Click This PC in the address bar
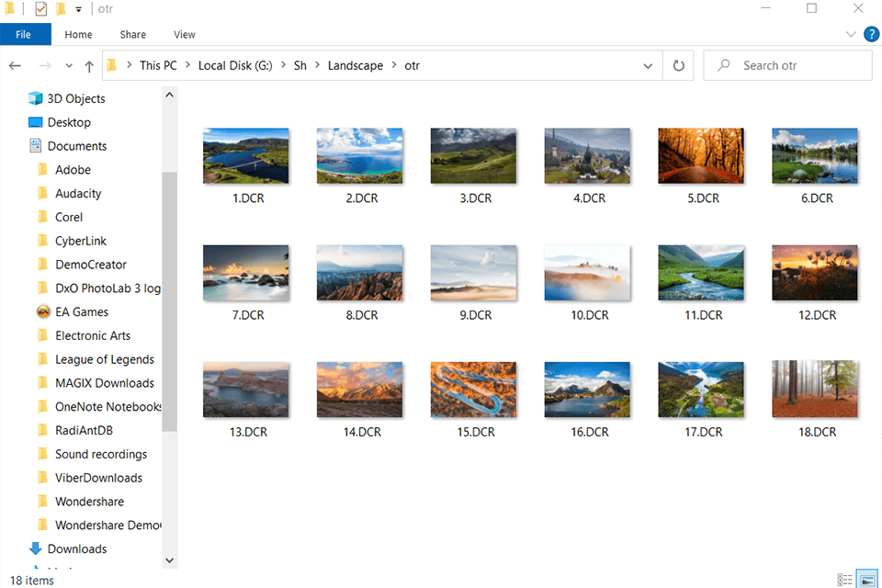882x588 pixels. click(x=158, y=66)
